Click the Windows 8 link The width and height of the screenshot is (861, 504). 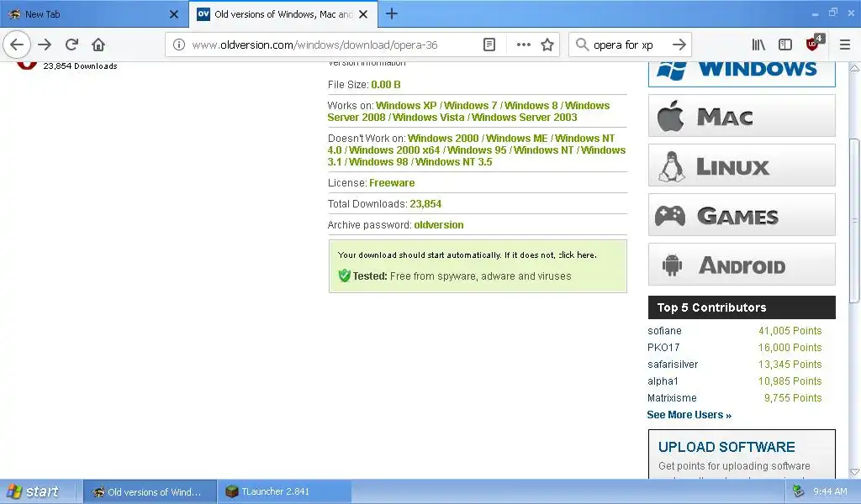[531, 105]
